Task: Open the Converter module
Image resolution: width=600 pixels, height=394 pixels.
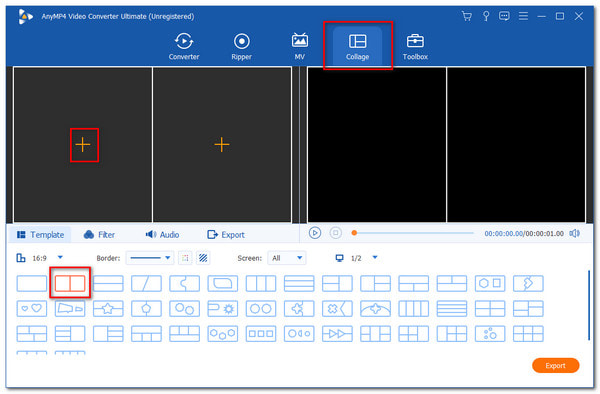Action: [x=184, y=47]
